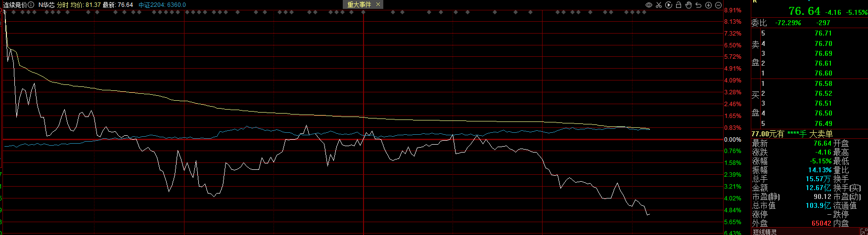
Task: Click the 77.00元 大卖单 alert line
Action: click(791, 134)
